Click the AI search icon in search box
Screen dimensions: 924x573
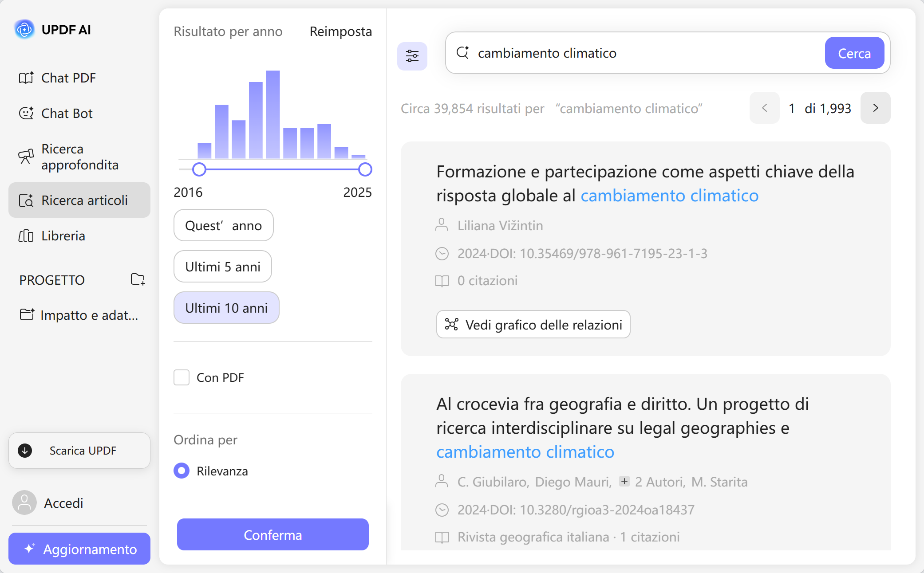click(x=463, y=53)
